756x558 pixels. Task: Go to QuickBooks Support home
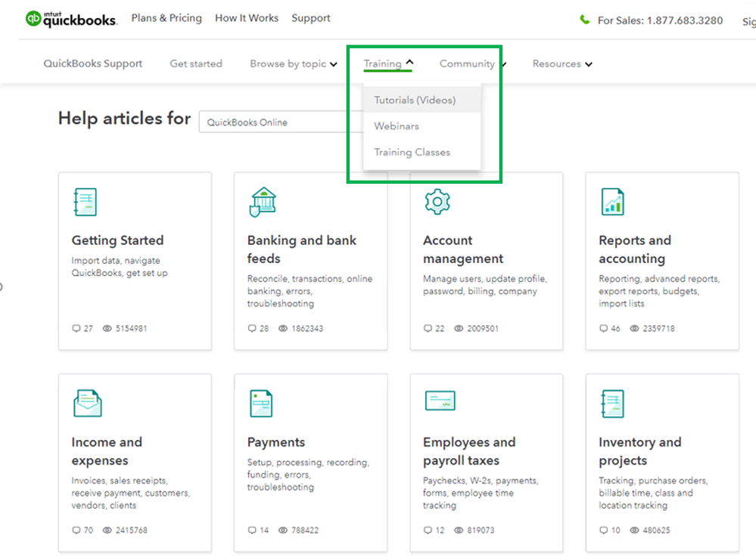92,64
